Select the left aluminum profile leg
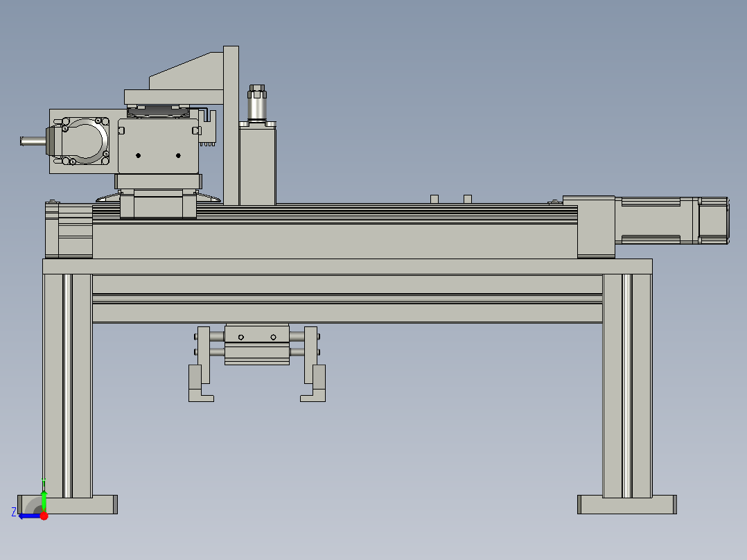The height and width of the screenshot is (560, 747). click(68, 385)
